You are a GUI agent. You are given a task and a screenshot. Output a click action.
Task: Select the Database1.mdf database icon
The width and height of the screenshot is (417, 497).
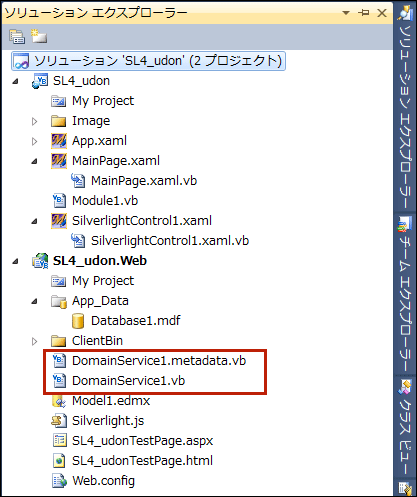point(78,321)
